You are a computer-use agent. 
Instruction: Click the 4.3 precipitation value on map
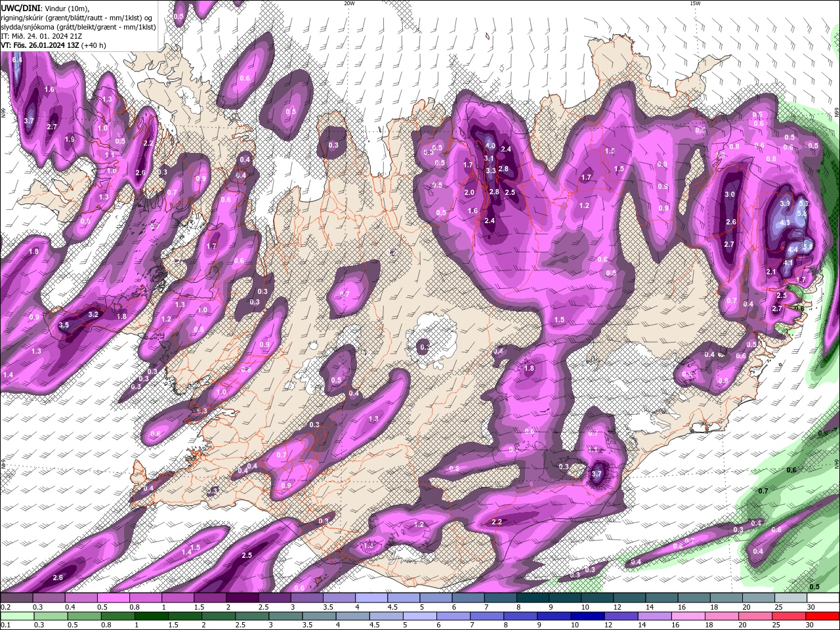pyautogui.click(x=785, y=222)
